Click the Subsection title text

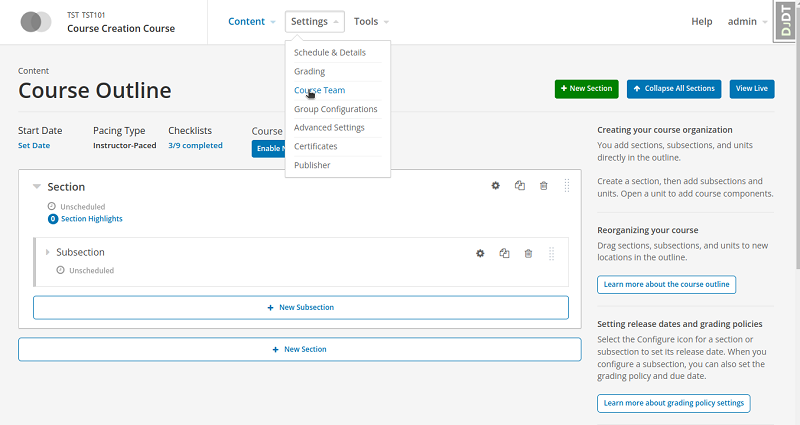pos(80,252)
